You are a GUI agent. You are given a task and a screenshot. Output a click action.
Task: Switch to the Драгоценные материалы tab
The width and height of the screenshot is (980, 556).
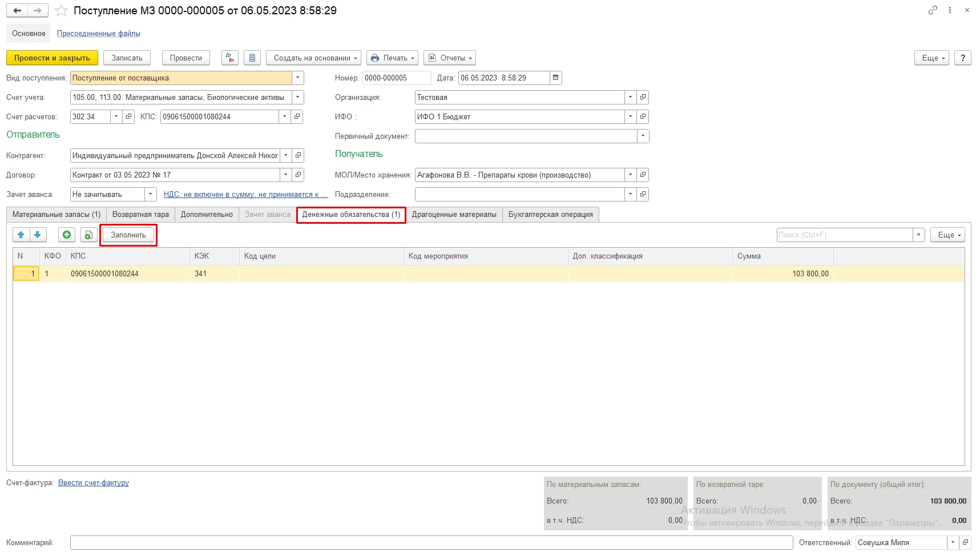pyautogui.click(x=454, y=214)
